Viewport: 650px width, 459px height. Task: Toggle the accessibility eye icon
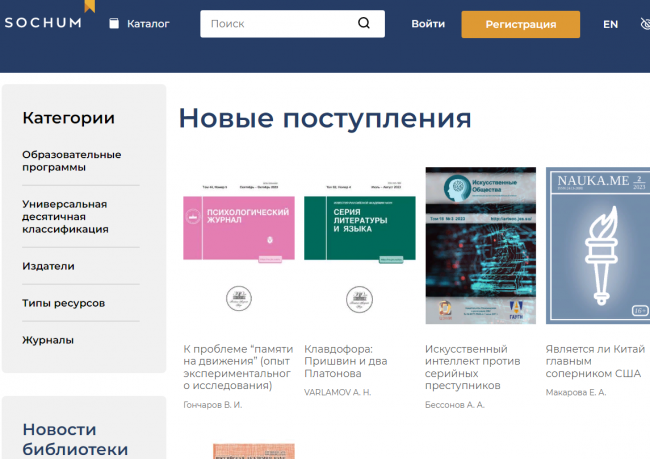[644, 24]
